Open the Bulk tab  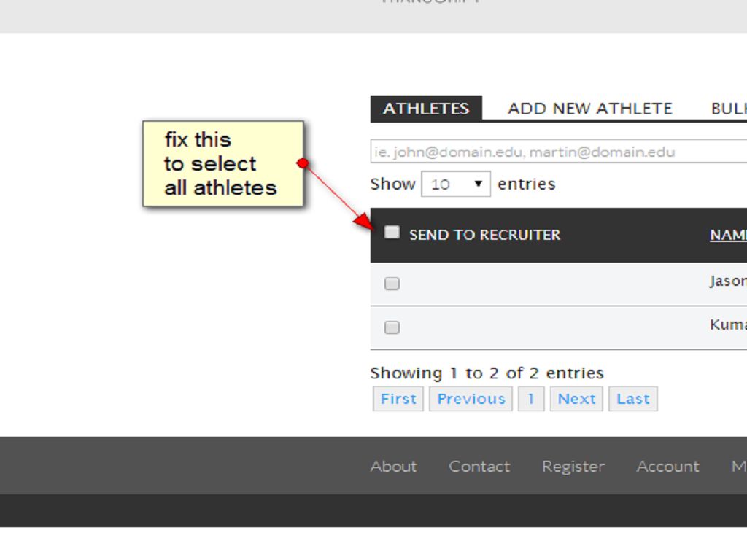(x=728, y=109)
